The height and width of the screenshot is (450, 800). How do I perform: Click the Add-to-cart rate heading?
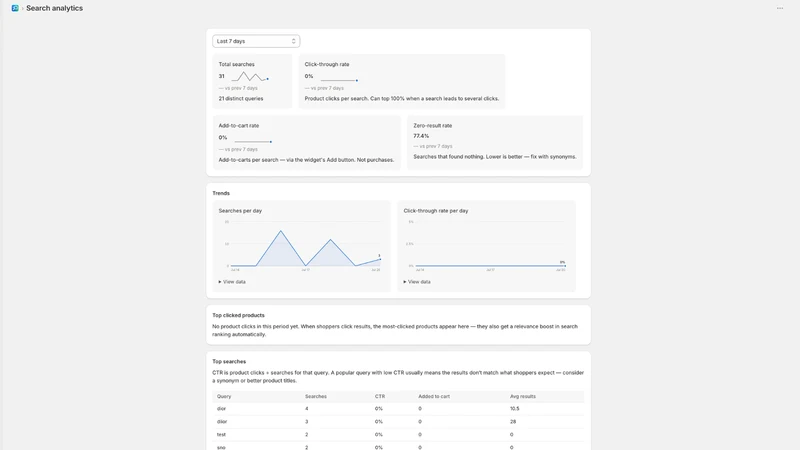click(239, 126)
